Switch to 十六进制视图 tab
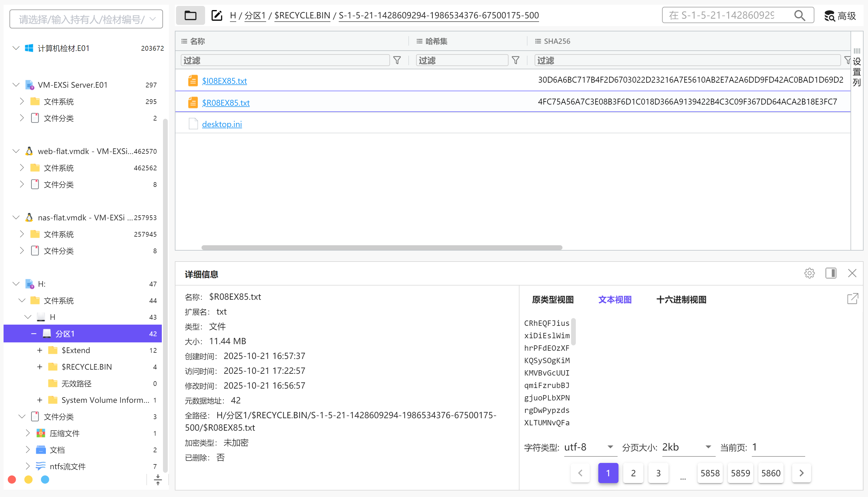The image size is (868, 497). click(x=681, y=300)
